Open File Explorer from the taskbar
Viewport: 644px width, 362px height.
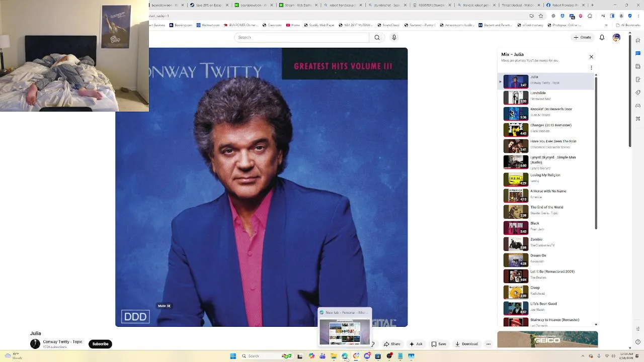coord(334,356)
